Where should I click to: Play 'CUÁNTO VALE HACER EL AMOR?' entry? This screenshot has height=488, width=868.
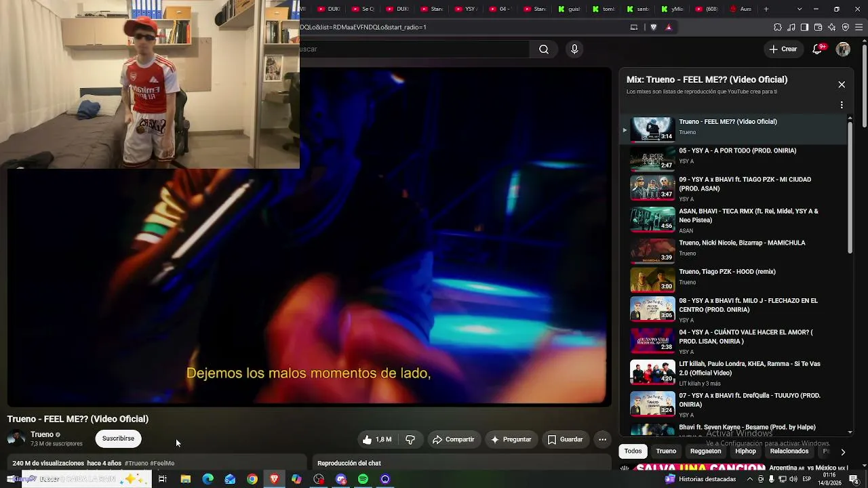pyautogui.click(x=734, y=341)
